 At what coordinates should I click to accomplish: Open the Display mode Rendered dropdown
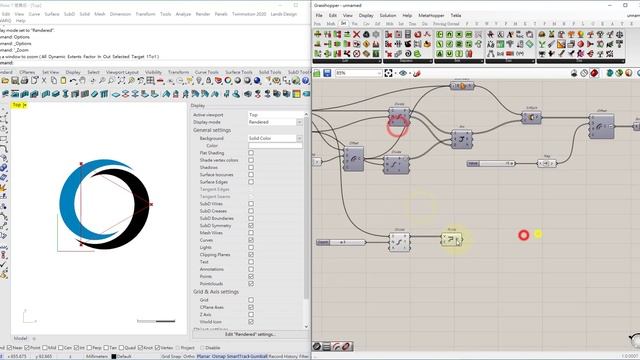point(275,122)
